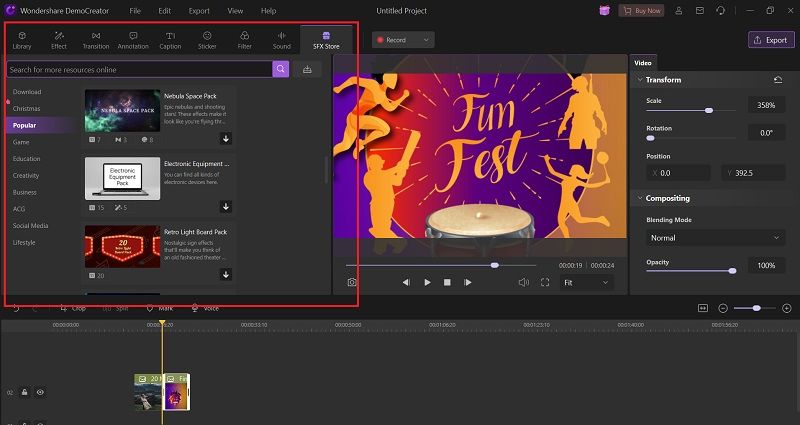This screenshot has width=800, height=425.
Task: Select the Crop tool
Action: click(x=73, y=308)
